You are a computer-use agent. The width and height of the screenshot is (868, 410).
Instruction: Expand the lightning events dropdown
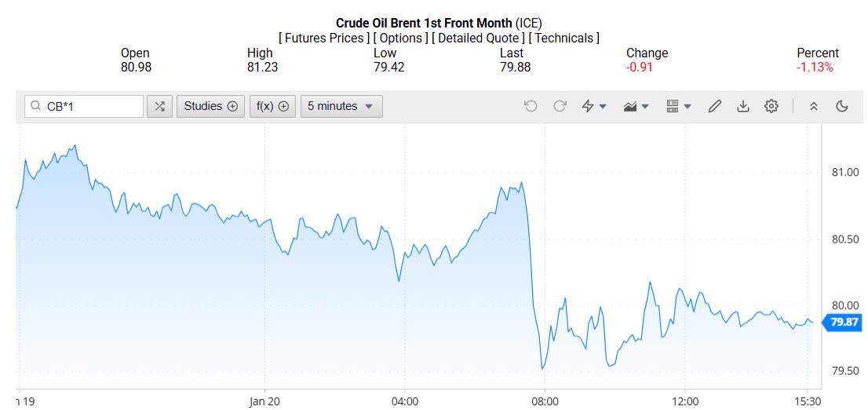pos(593,106)
